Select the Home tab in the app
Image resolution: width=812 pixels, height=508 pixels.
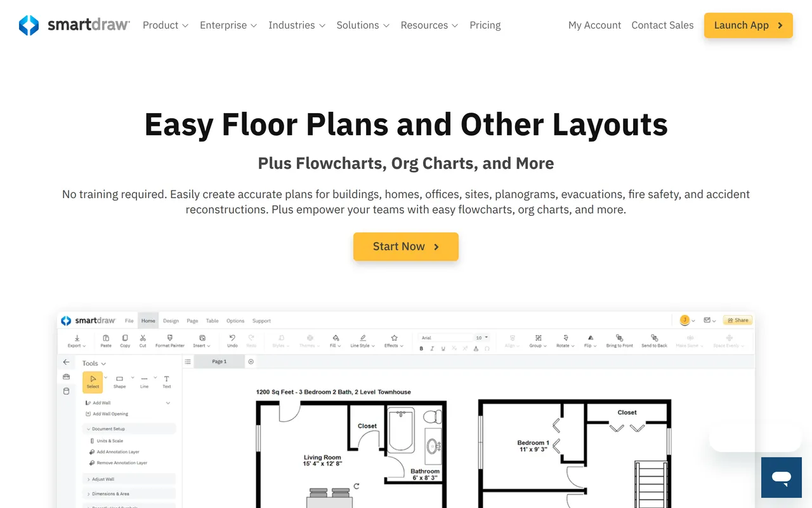tap(148, 321)
